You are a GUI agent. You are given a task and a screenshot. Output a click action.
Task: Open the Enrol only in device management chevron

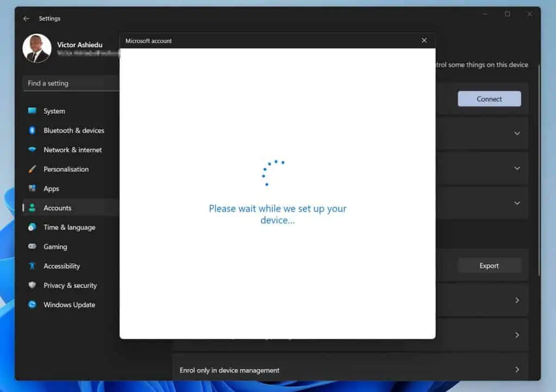tap(517, 370)
